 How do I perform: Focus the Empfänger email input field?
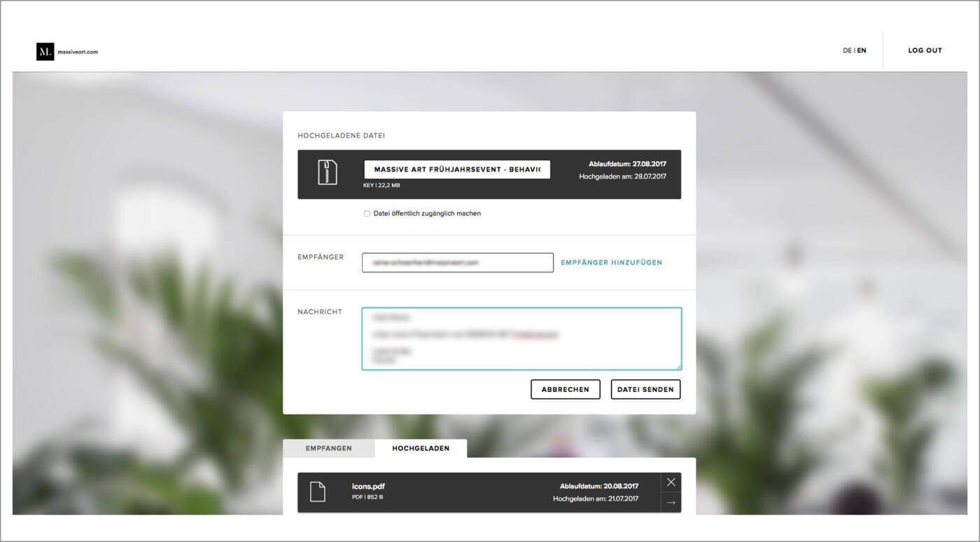[457, 263]
